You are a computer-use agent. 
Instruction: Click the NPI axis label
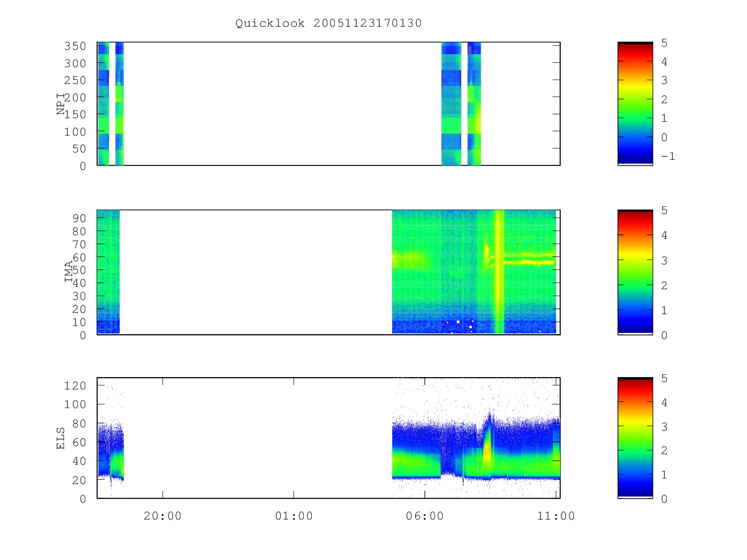tap(62, 104)
